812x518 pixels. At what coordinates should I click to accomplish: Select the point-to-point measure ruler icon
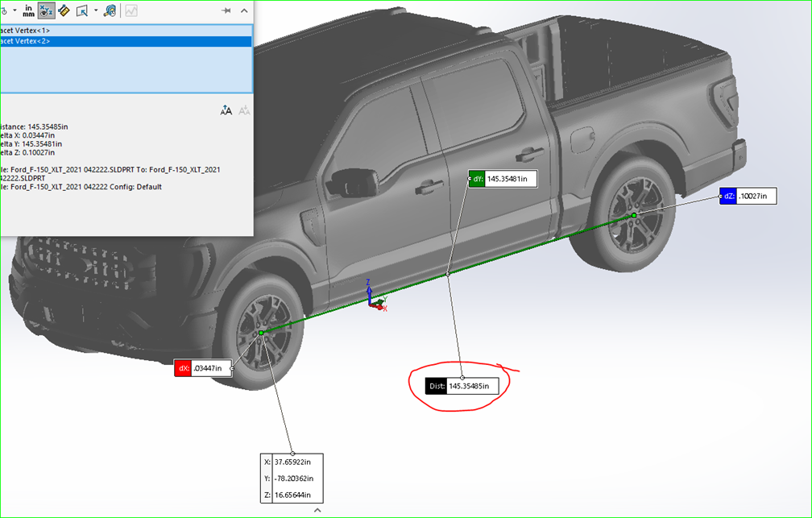[x=64, y=10]
